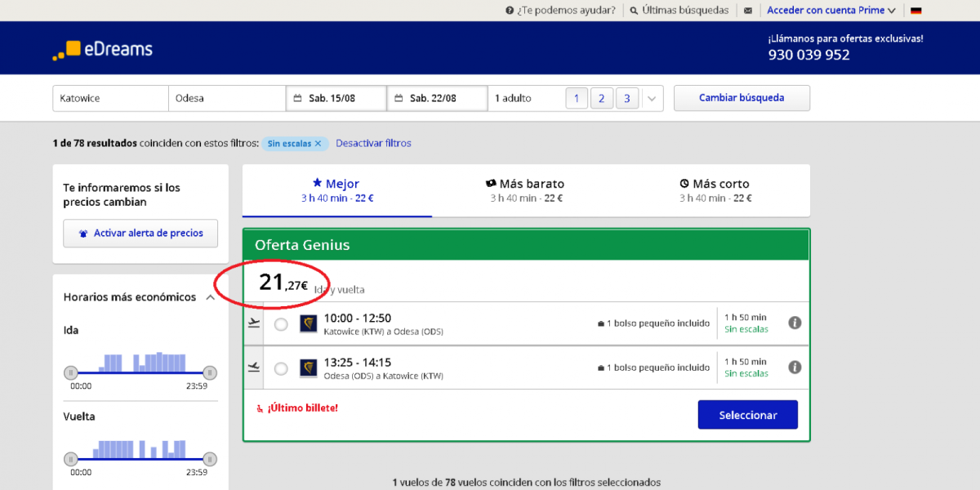Click the German flag language icon
The image size is (980, 490).
916,11
